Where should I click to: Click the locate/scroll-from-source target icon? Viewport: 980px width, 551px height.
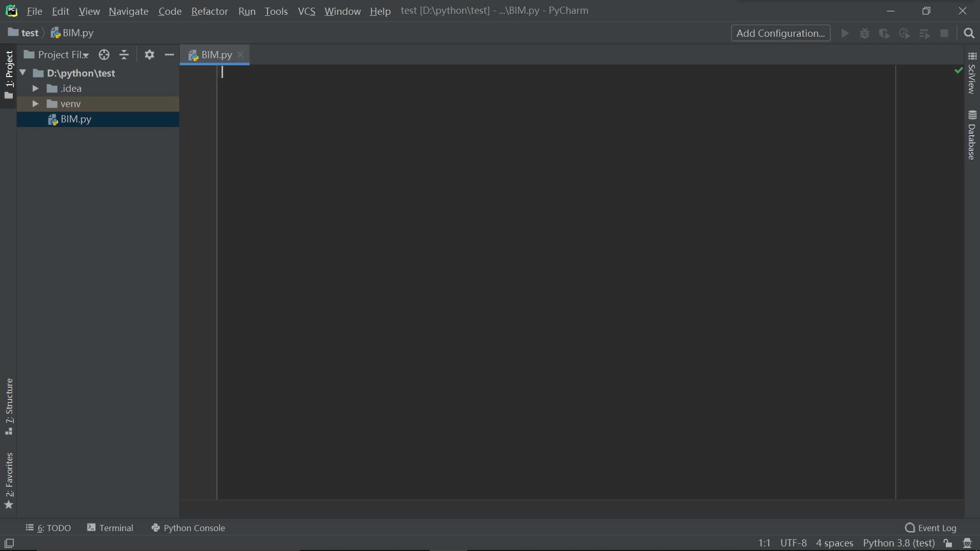[104, 55]
